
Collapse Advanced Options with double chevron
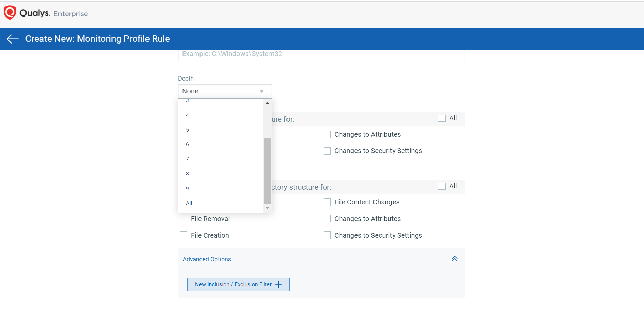454,259
